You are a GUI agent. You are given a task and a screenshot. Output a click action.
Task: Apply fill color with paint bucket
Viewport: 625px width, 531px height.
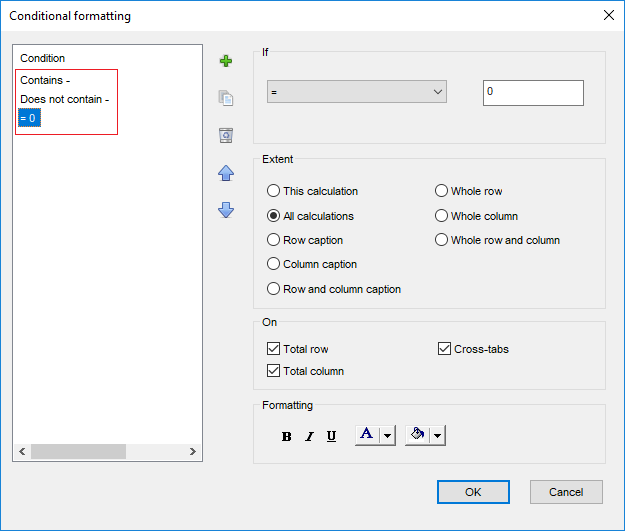point(417,435)
